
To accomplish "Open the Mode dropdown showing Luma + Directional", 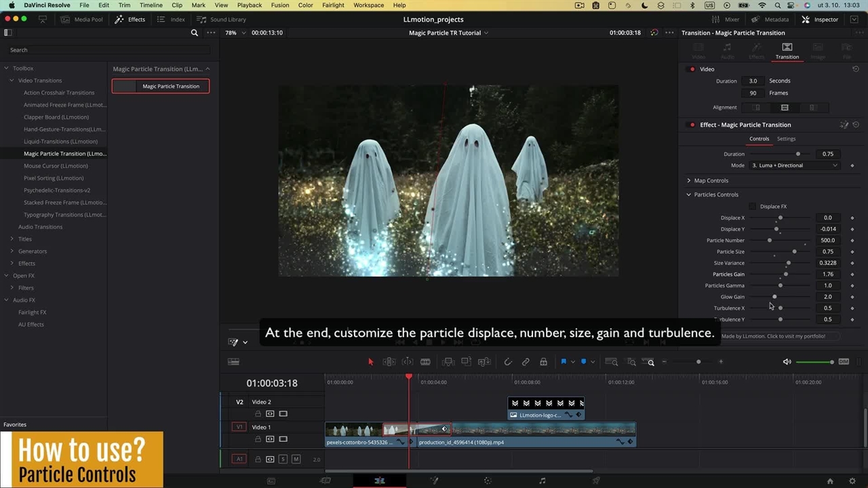I will tap(794, 165).
